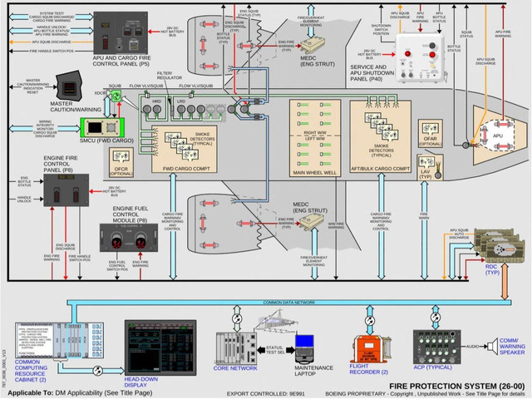Click the Audio label beside the ACP
This screenshot has width=532, height=399.
pyautogui.click(x=472, y=347)
